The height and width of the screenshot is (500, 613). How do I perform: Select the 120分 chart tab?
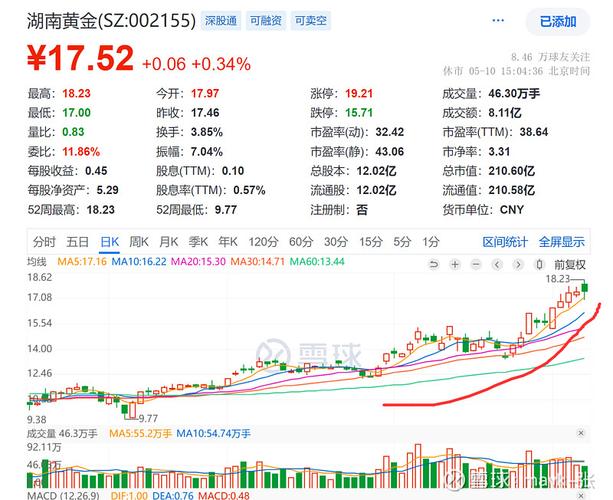pyautogui.click(x=263, y=242)
